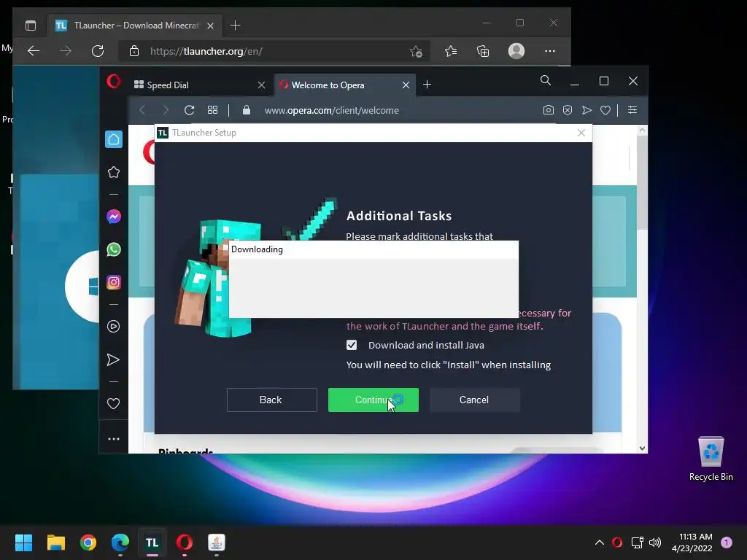
Task: Open Google Chrome from taskbar
Action: pos(88,542)
